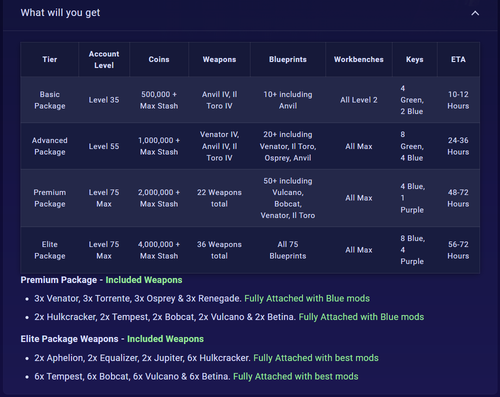Image resolution: width=500 pixels, height=397 pixels.
Task: Click the '500,000 + Max Stash' cell
Action: (159, 100)
